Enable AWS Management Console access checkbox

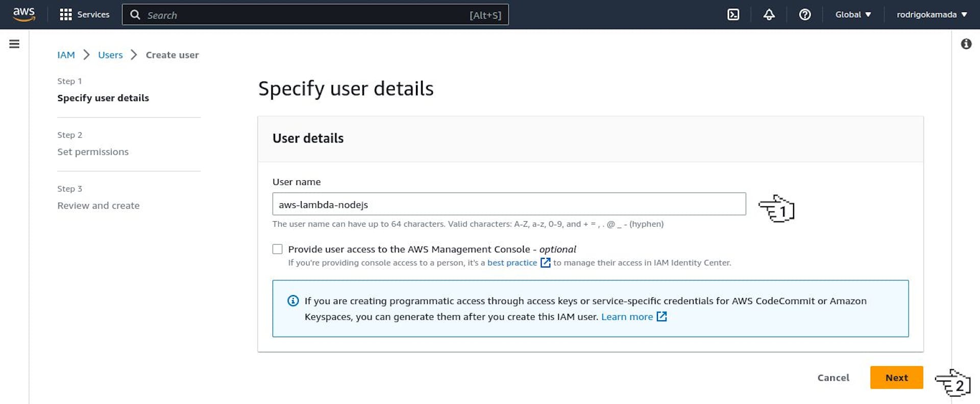click(x=277, y=249)
